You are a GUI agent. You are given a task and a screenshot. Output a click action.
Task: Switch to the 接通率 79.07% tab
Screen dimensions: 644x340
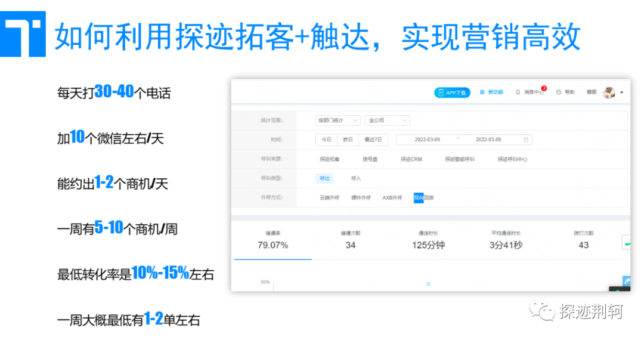(273, 240)
